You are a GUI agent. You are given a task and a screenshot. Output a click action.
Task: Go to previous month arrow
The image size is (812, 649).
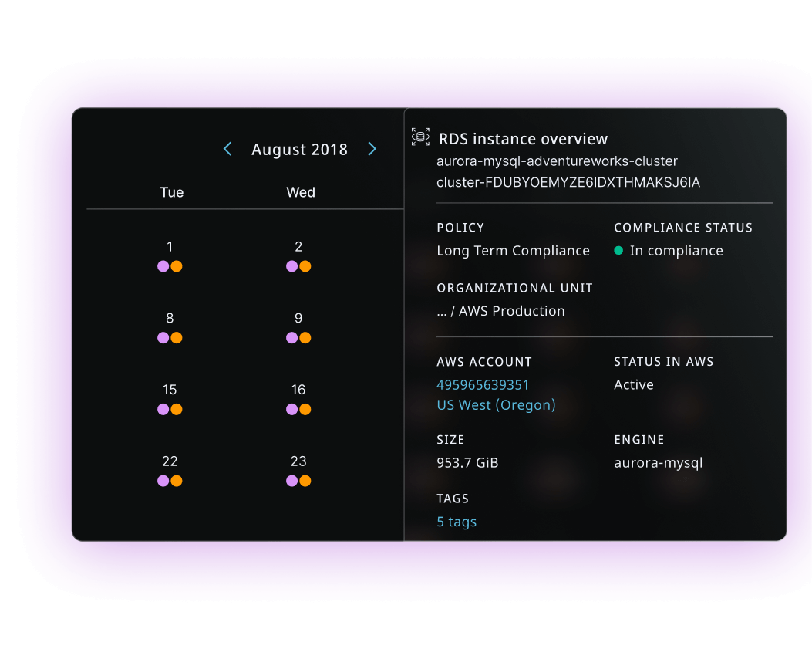tap(227, 149)
